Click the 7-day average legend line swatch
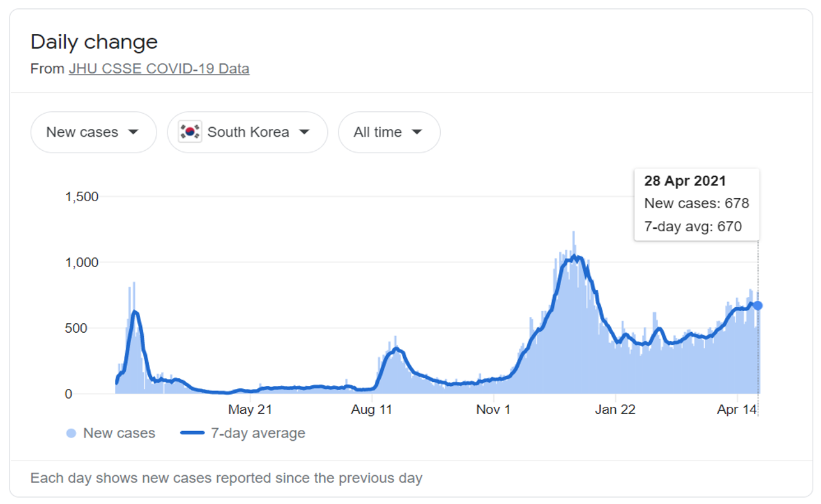 192,434
